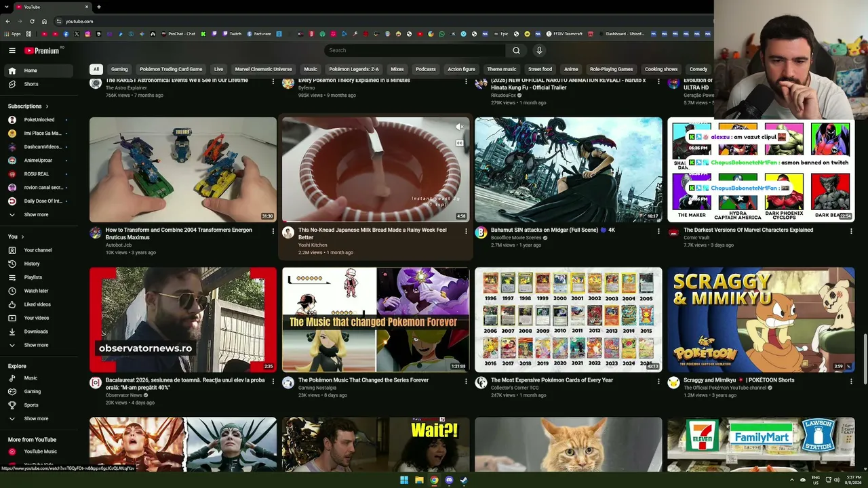This screenshot has width=868, height=488.
Task: Toggle captions on the milk bread preview
Action: [459, 143]
